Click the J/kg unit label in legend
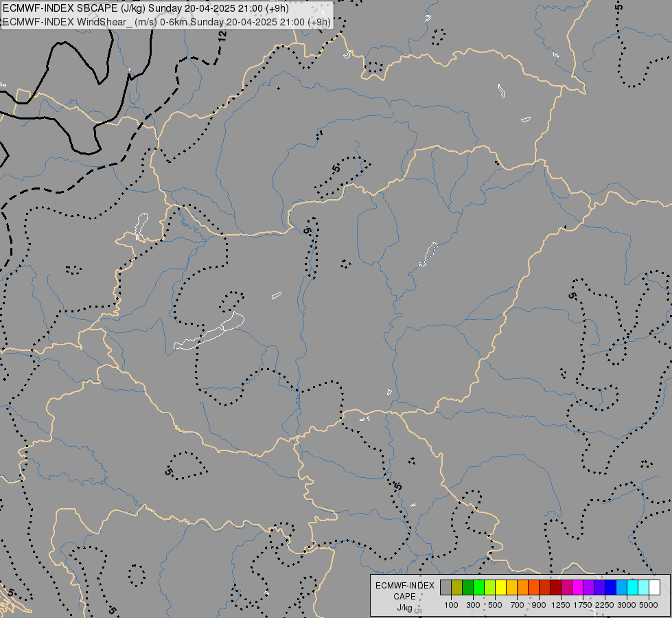 click(x=404, y=608)
